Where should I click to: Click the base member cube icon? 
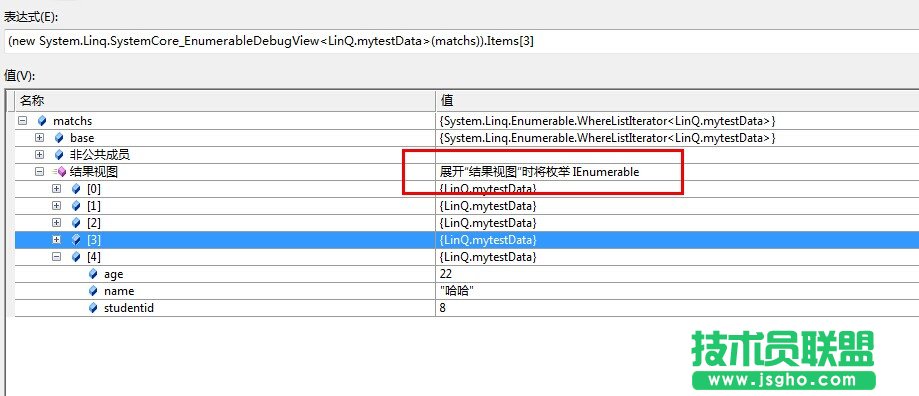pyautogui.click(x=59, y=138)
